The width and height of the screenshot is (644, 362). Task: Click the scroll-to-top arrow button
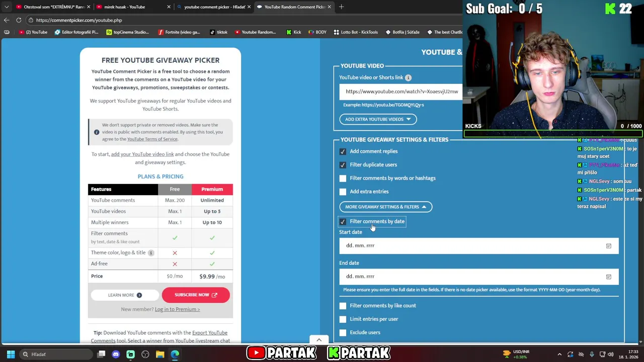(319, 340)
